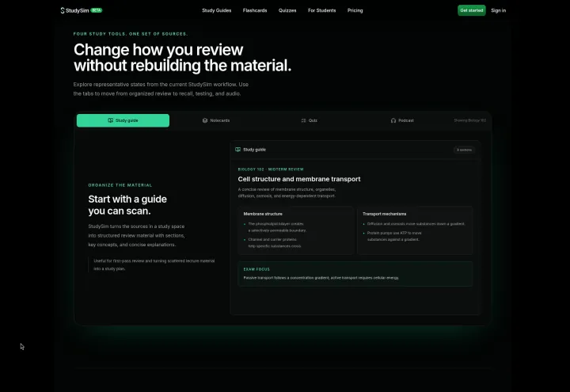Click the sections count badge in Study guide panel
This screenshot has height=392, width=570.
[464, 150]
